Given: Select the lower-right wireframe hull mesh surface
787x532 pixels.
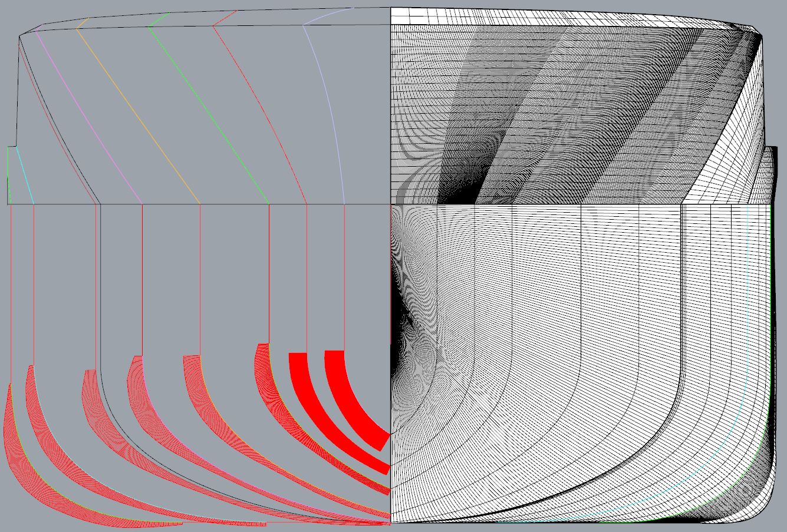Looking at the screenshot, I should click(x=581, y=364).
